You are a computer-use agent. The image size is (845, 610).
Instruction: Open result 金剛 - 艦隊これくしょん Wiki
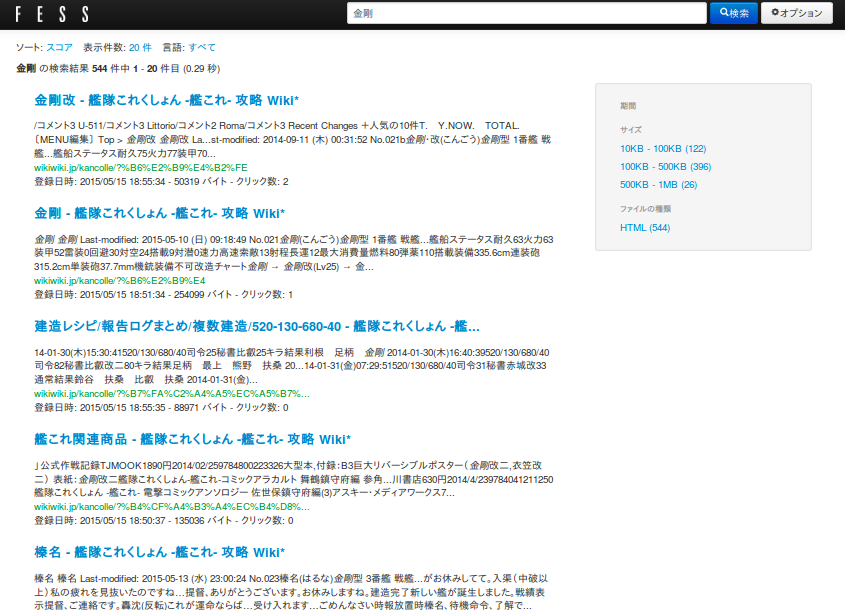(x=160, y=213)
